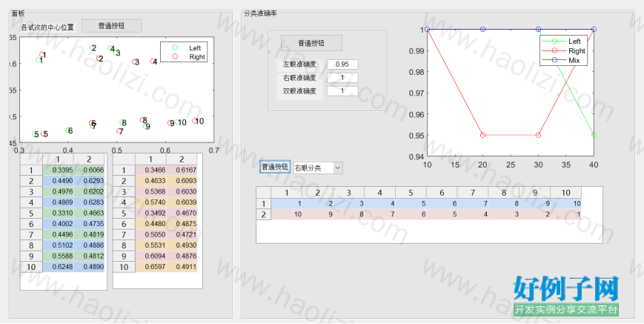Screen dimensions: 644x324
Task: Click the 右眼准确度 value field
Action: (x=342, y=78)
